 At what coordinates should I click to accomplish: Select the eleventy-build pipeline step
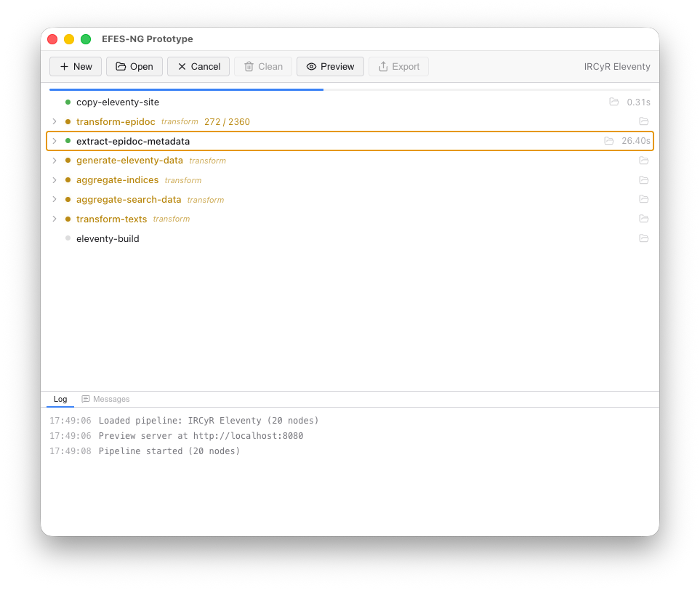click(x=108, y=238)
